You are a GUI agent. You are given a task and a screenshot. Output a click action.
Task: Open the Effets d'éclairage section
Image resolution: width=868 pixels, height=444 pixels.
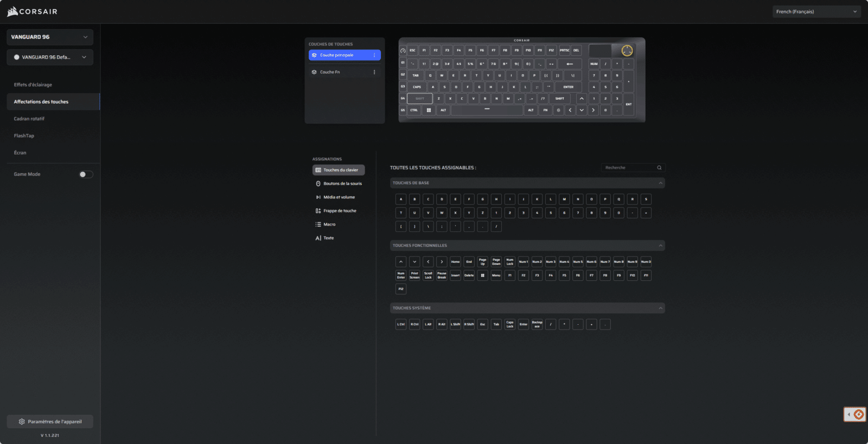pos(33,85)
